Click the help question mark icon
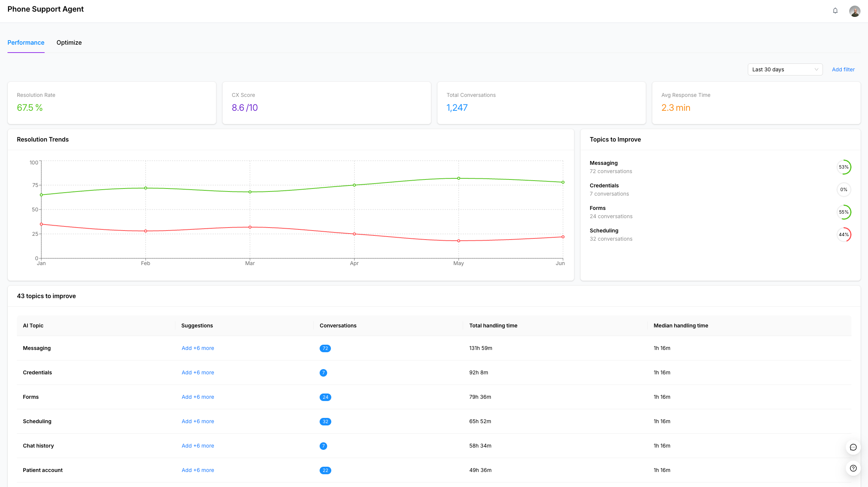 click(x=853, y=468)
